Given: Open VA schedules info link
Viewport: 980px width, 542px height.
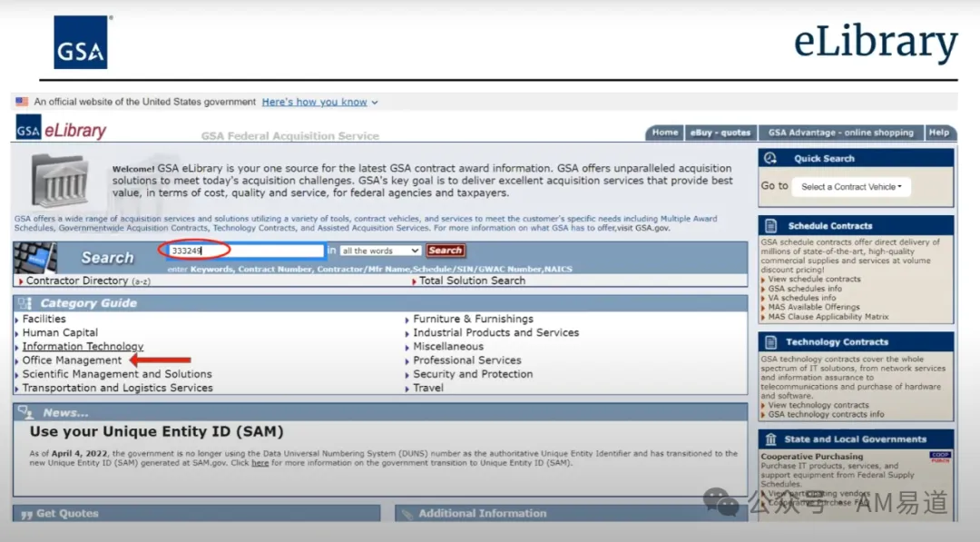Looking at the screenshot, I should click(802, 298).
